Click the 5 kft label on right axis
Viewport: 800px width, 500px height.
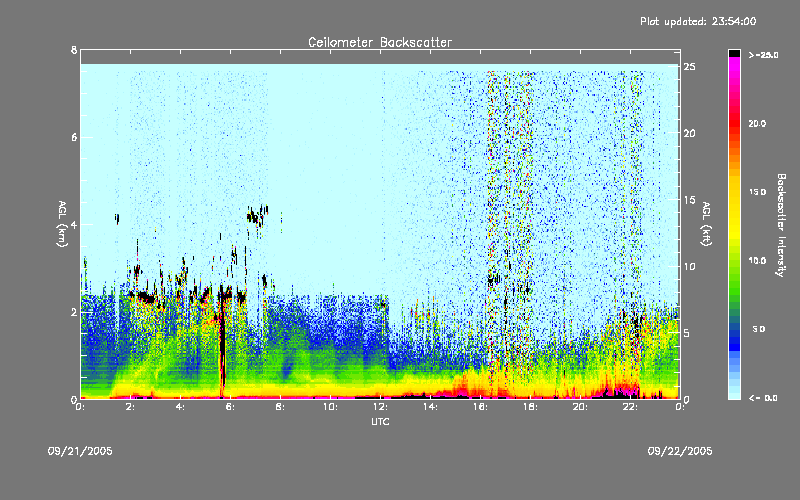(686, 333)
